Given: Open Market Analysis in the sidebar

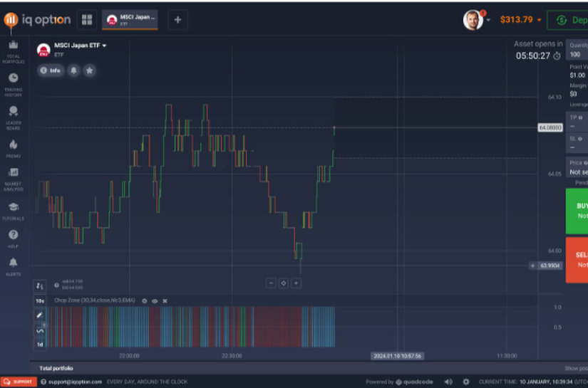Looking at the screenshot, I should [x=13, y=179].
